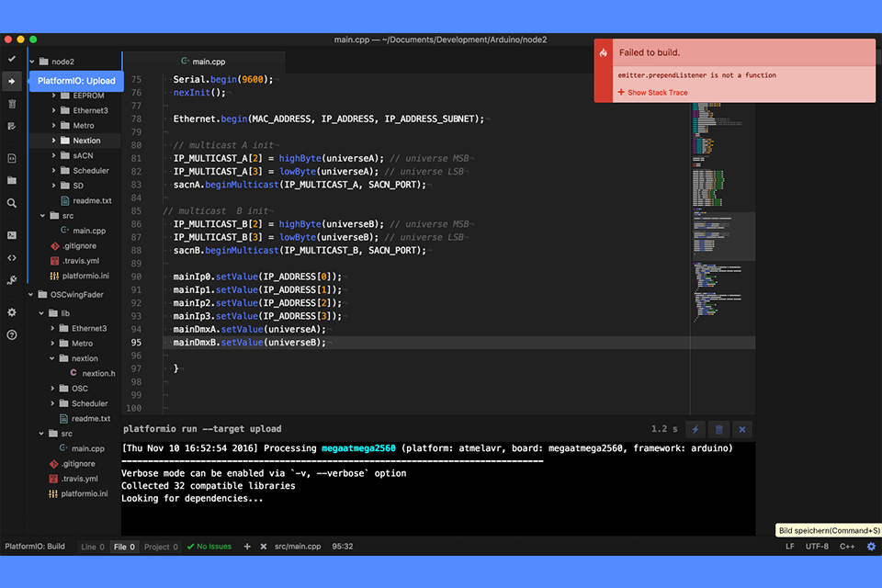
Task: Click the src/main.cpp path in status bar
Action: coord(298,547)
